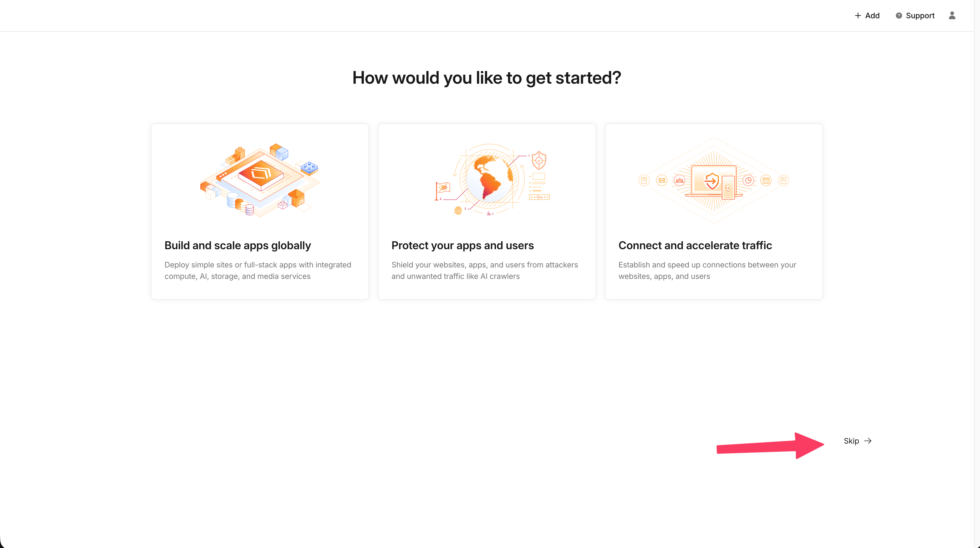The width and height of the screenshot is (980, 548).
Task: Click the Build card description text
Action: point(258,270)
